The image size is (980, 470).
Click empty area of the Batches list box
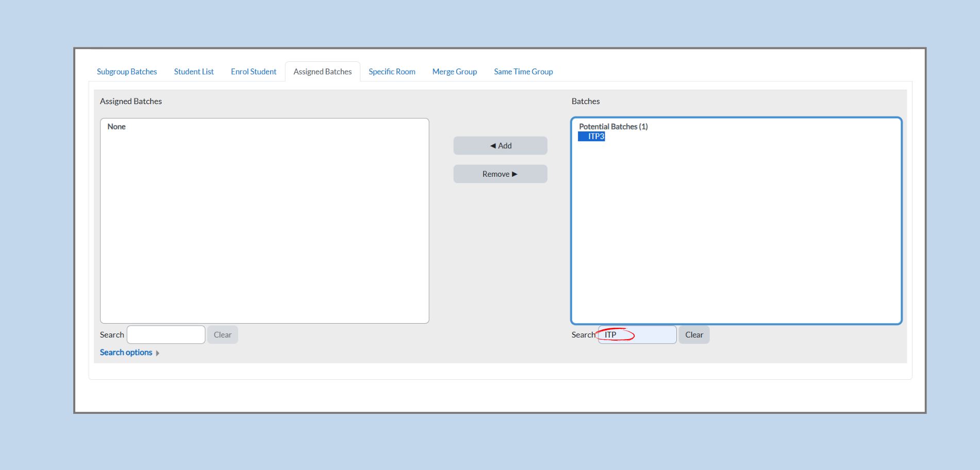pos(736,232)
